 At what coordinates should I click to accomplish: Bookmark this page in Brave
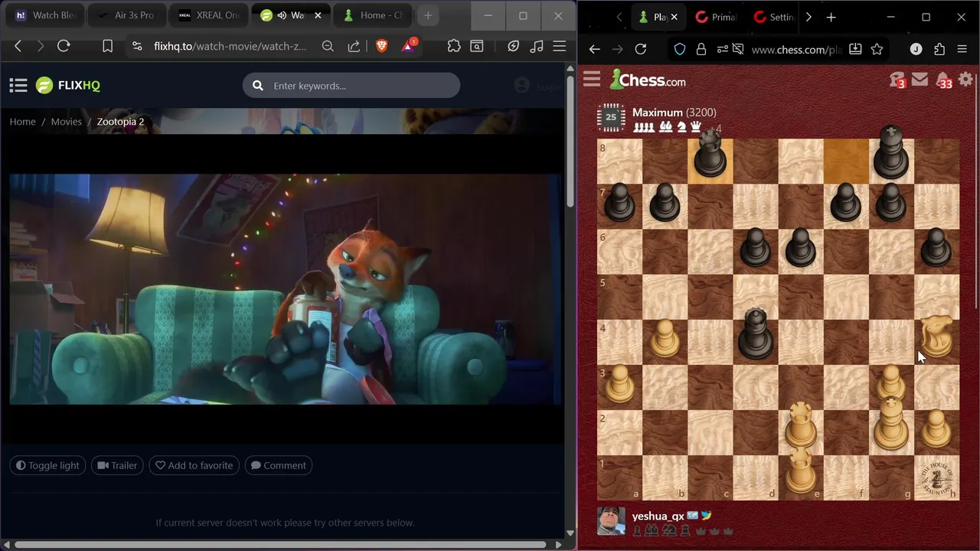(108, 47)
